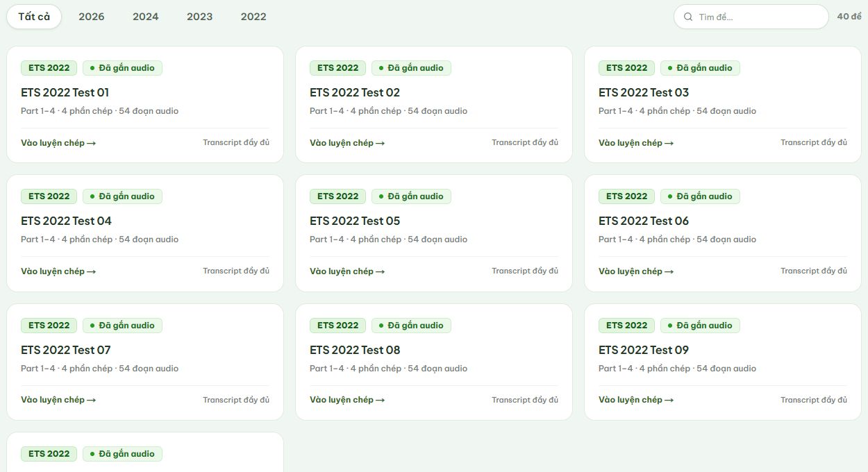Open the 2023 filter tab
Image resolution: width=868 pixels, height=472 pixels.
tap(200, 17)
